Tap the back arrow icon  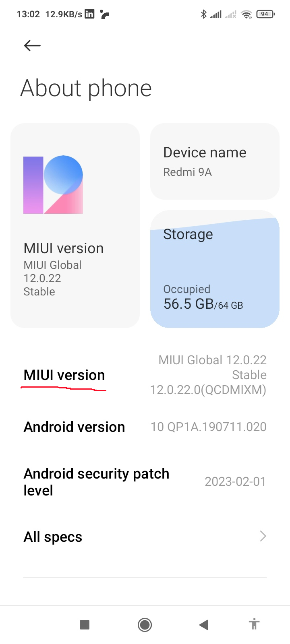pos(32,45)
